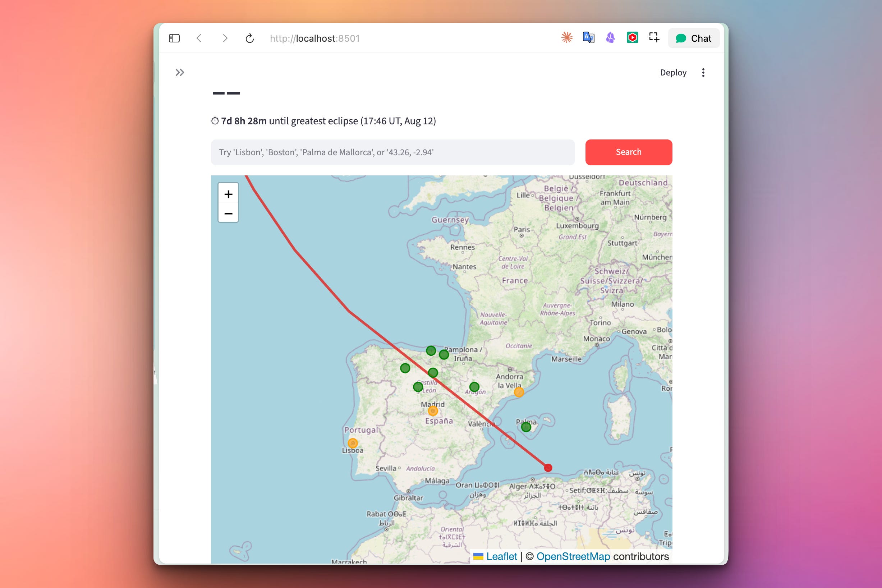
Task: Click the red Search button
Action: pos(629,152)
